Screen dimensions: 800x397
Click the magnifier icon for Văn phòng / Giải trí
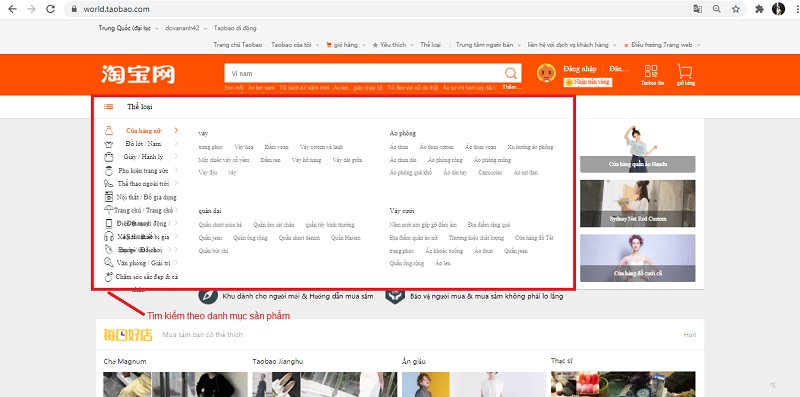point(109,263)
